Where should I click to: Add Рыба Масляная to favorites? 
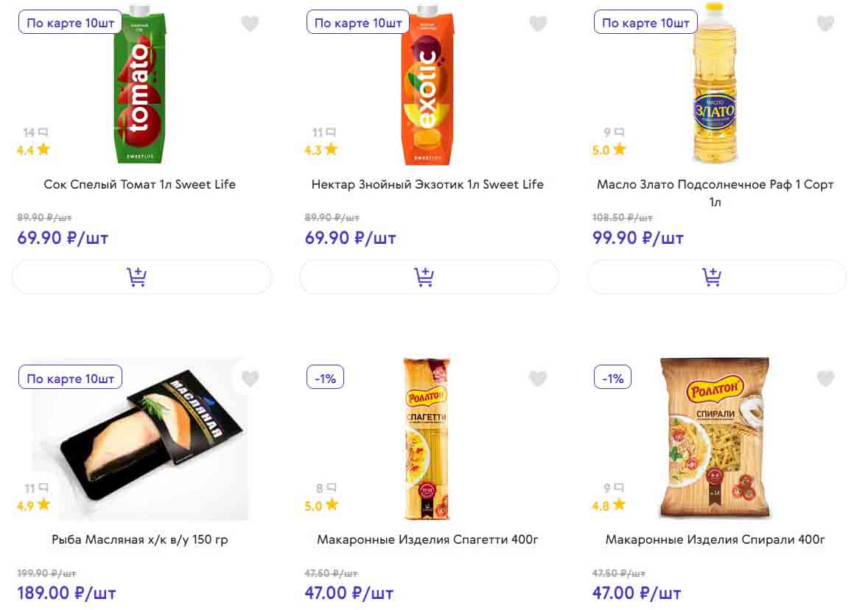coord(251,379)
